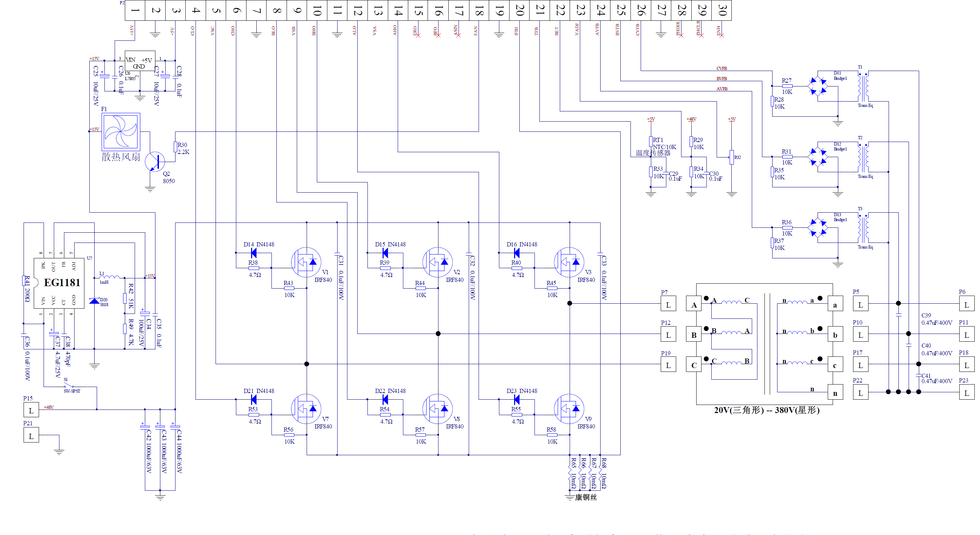The image size is (980, 535).
Task: Click header P2 pin 30 cell
Action: pyautogui.click(x=722, y=10)
